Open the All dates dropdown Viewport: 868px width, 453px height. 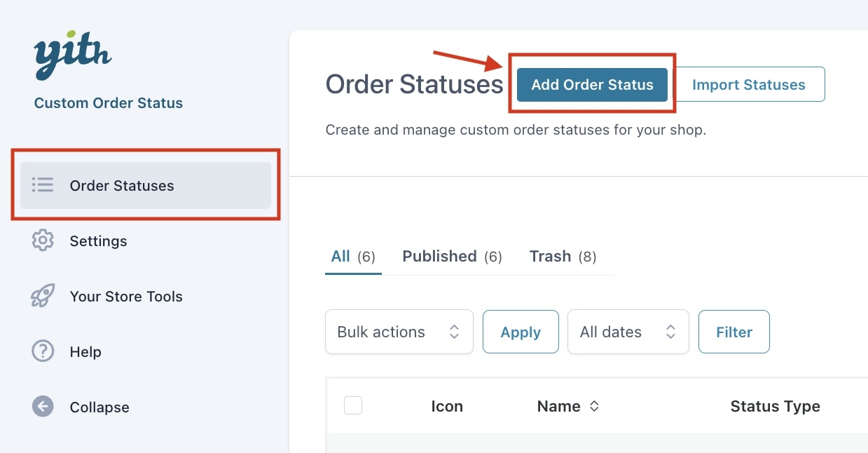pos(628,332)
